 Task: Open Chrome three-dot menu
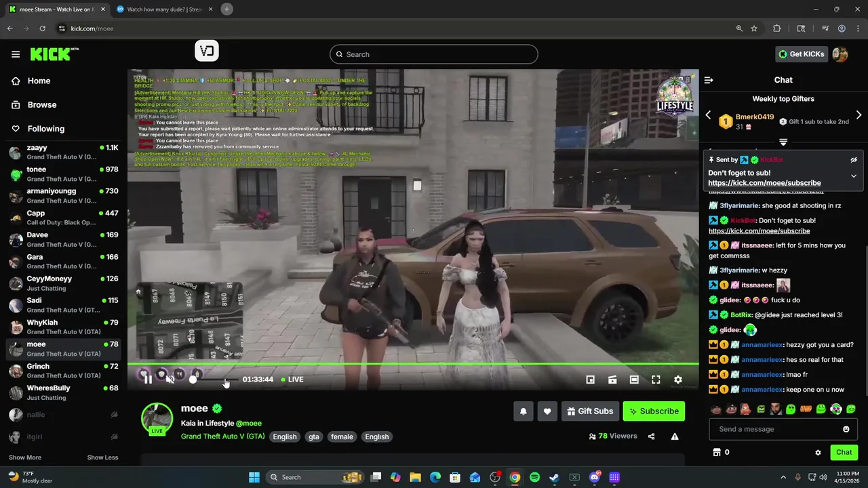(857, 28)
